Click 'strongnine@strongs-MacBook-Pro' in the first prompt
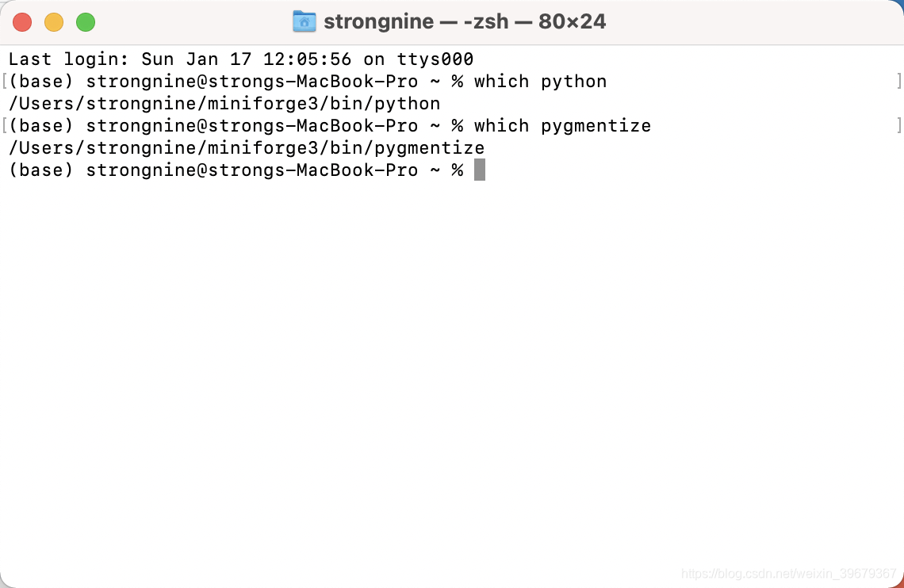 [252, 81]
